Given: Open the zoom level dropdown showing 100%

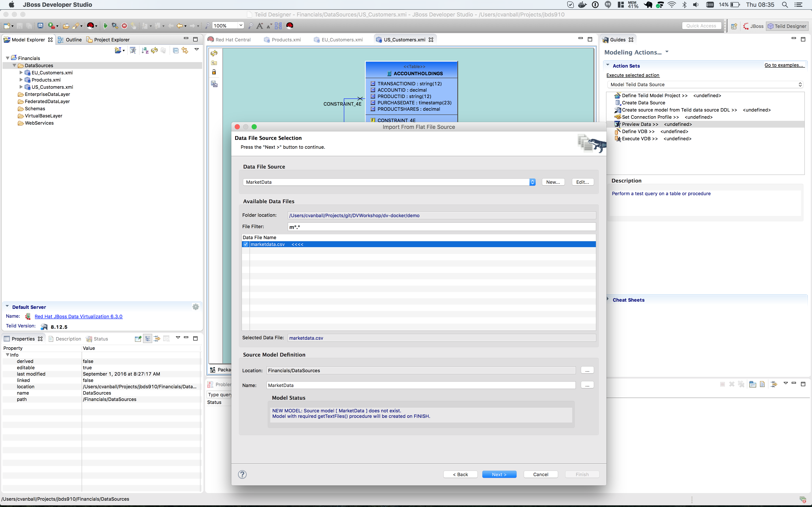Looking at the screenshot, I should click(241, 26).
